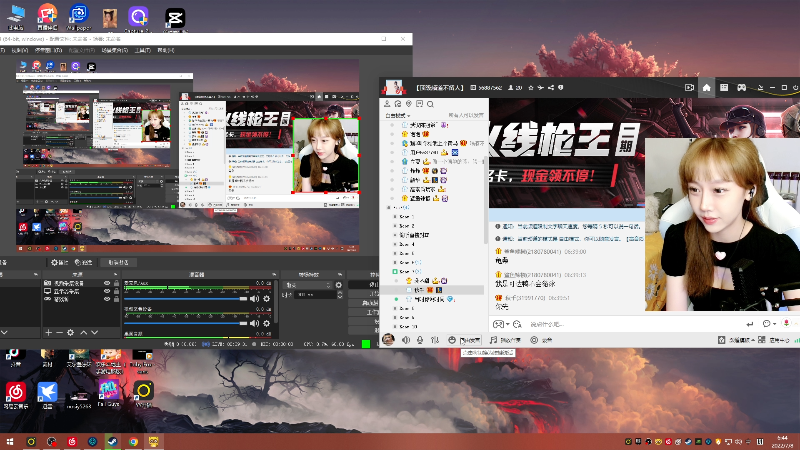This screenshot has width=800, height=450.
Task: Send the message with the enter arrow in YY chat
Action: tap(749, 323)
